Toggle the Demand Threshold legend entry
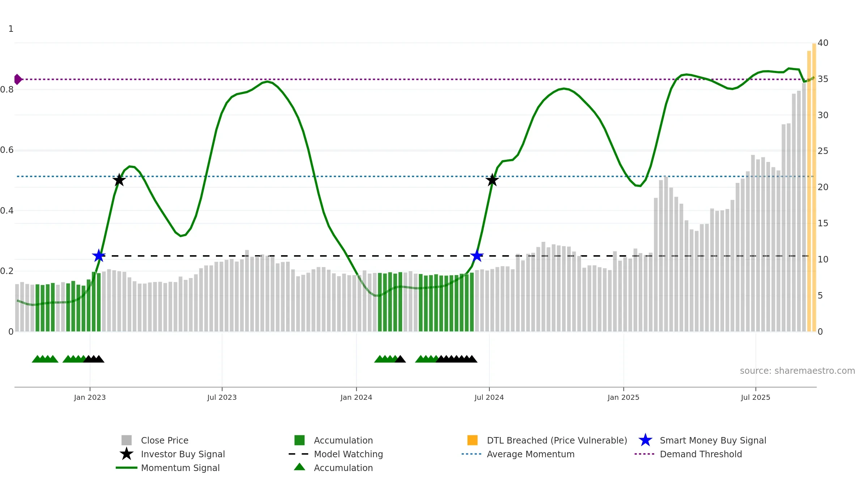This screenshot has width=868, height=488. pyautogui.click(x=701, y=454)
